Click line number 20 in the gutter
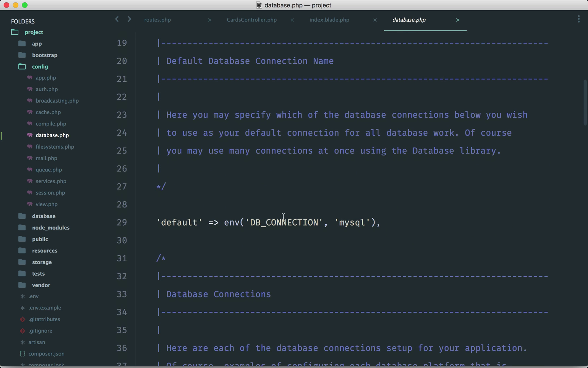This screenshot has width=588, height=368. [122, 61]
